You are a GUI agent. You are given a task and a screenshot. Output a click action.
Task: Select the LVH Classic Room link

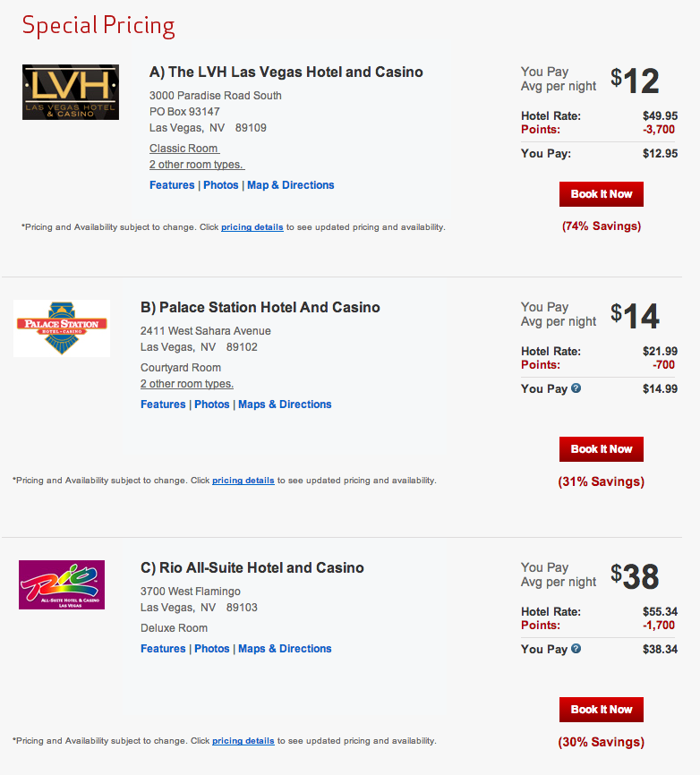[184, 149]
